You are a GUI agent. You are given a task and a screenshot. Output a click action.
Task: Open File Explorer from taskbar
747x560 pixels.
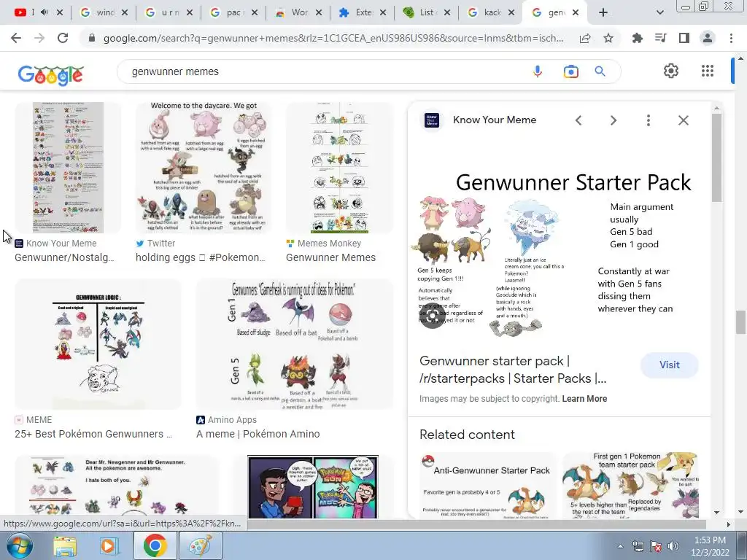point(64,545)
